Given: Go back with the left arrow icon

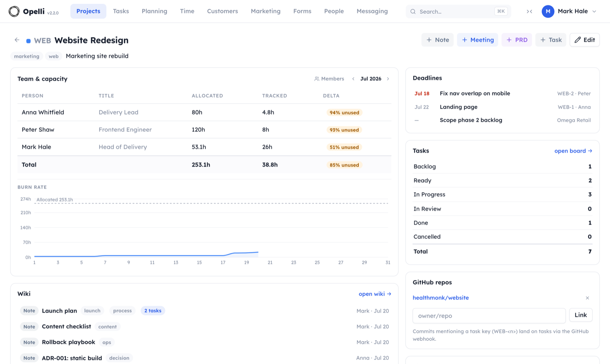Looking at the screenshot, I should [17, 40].
